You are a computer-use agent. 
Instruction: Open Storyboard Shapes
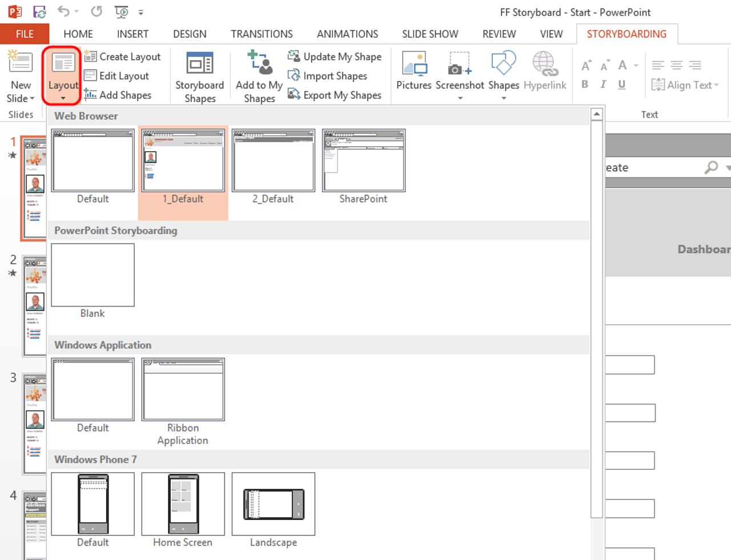pos(199,77)
